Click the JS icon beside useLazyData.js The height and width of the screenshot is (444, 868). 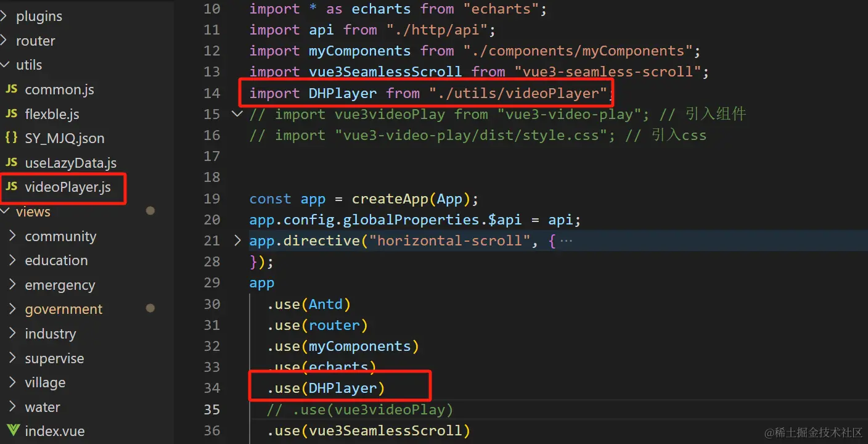click(x=11, y=163)
